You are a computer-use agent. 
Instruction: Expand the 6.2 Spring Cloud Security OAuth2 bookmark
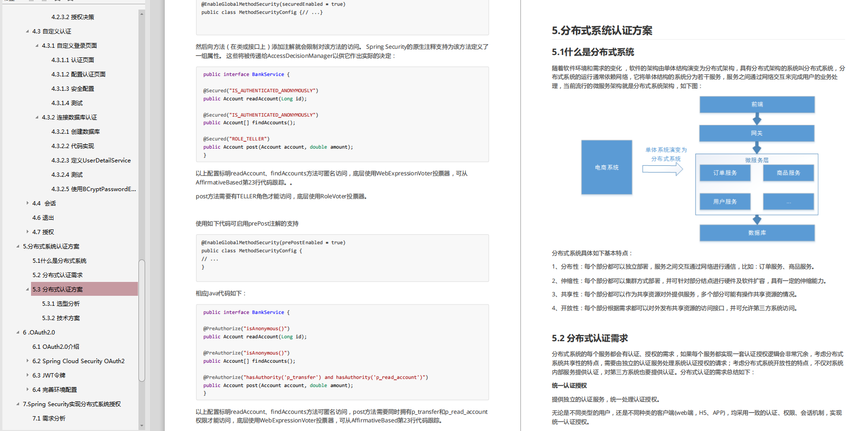click(27, 361)
